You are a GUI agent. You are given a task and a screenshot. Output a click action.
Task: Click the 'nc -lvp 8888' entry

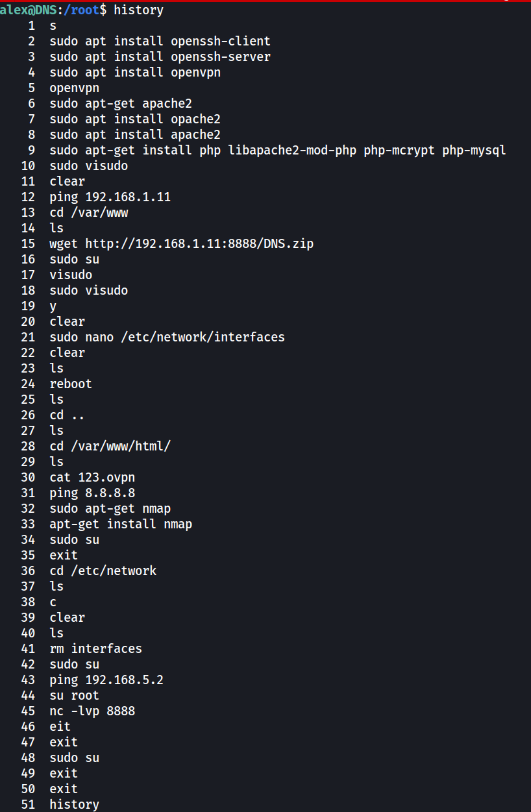point(92,711)
